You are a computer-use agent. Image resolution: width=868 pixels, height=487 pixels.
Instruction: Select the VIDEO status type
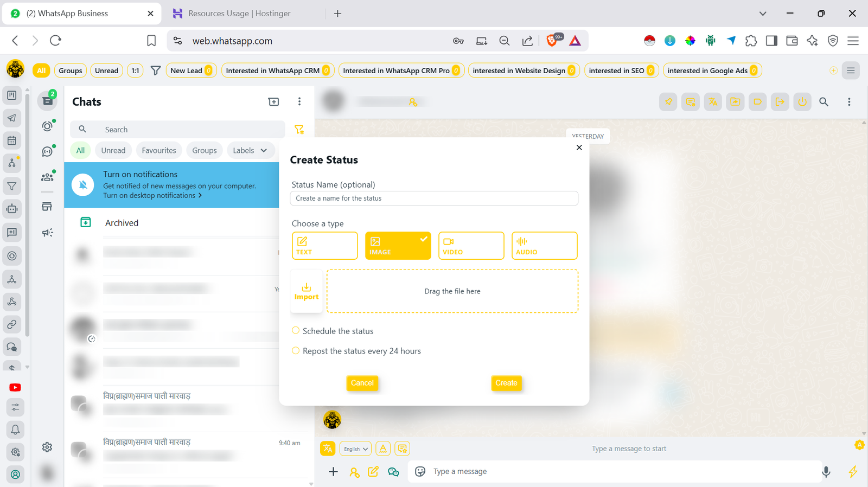pyautogui.click(x=471, y=246)
